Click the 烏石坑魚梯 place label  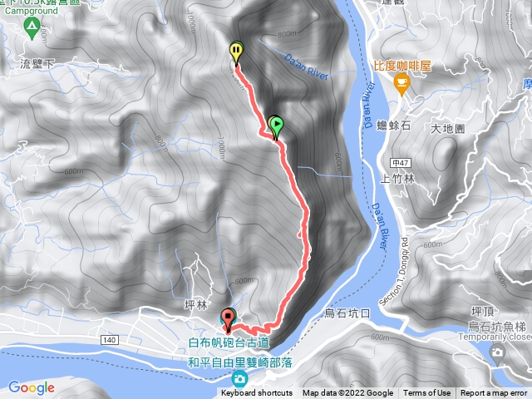point(497,327)
